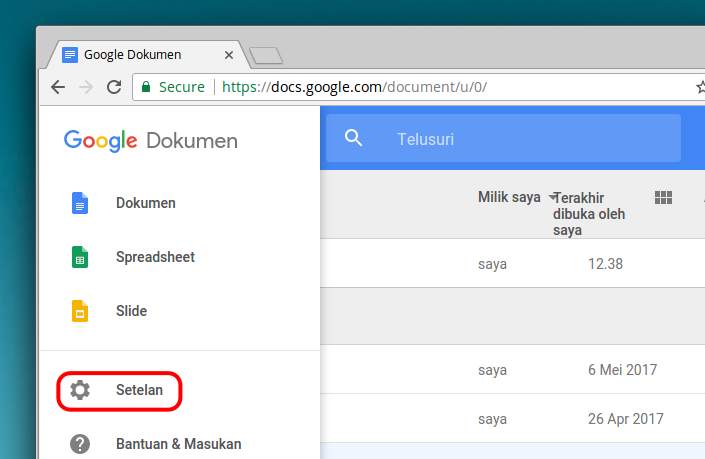Click 'saya' owner in 26 Apr 2017 row
The image size is (705, 459).
(492, 419)
